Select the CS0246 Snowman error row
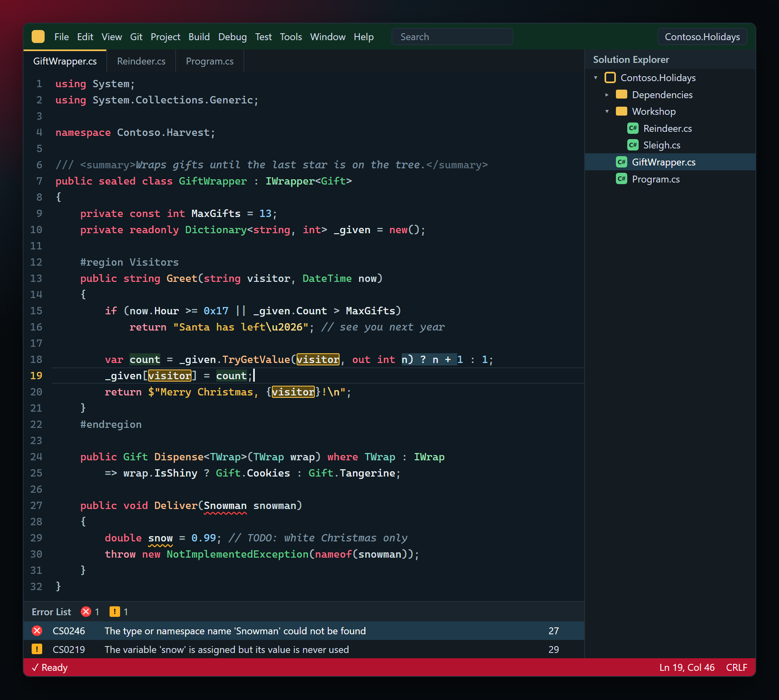779x700 pixels. [x=304, y=631]
